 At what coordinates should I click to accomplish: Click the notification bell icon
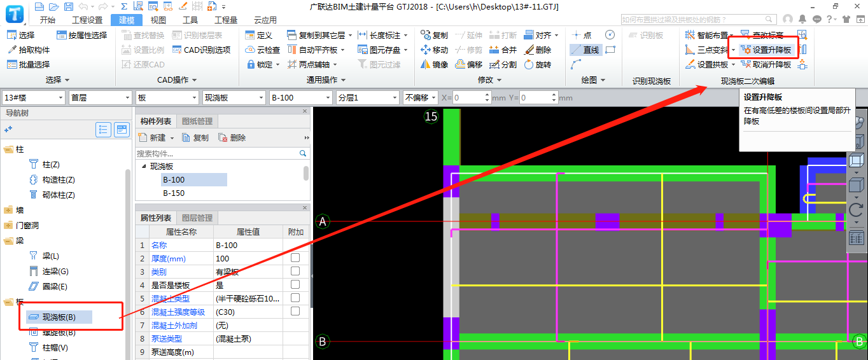pyautogui.click(x=803, y=19)
